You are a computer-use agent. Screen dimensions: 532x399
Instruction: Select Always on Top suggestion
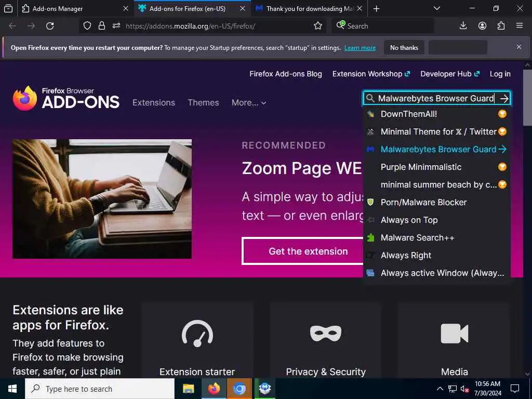(436, 220)
